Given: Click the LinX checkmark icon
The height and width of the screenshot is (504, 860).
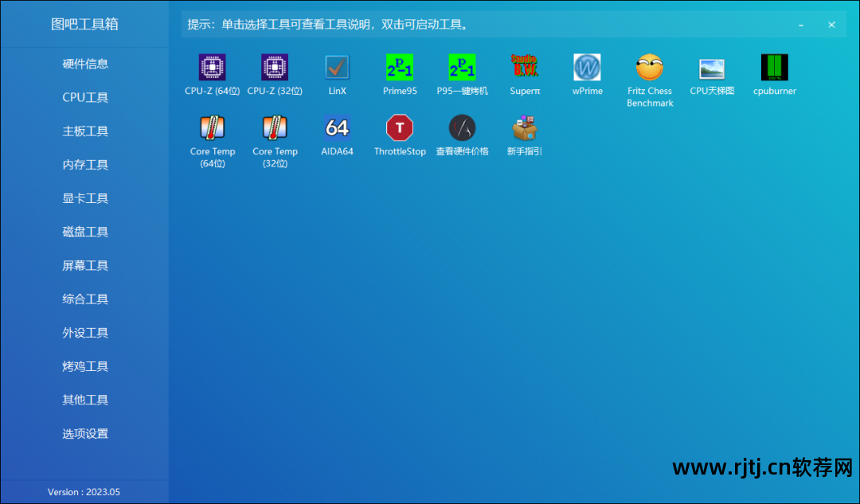Looking at the screenshot, I should pos(337,68).
